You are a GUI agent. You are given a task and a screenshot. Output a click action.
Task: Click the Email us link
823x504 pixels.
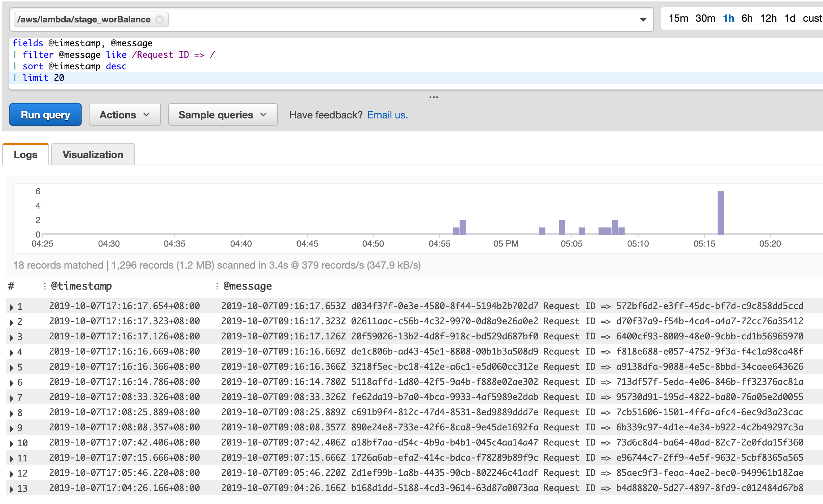[x=387, y=115]
